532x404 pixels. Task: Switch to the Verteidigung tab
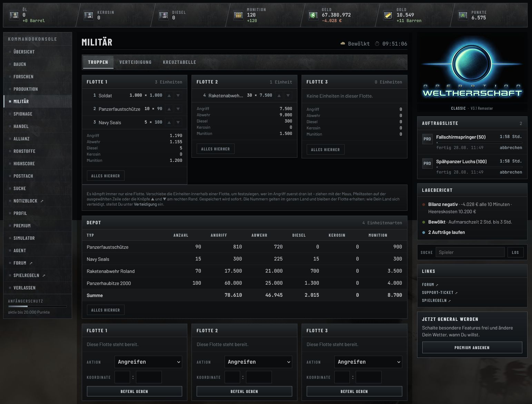tap(135, 62)
